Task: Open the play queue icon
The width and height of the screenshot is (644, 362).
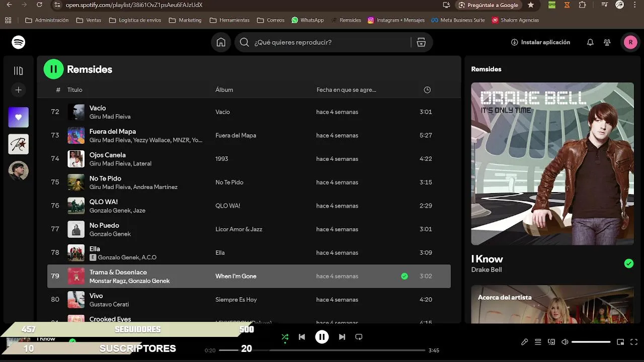Action: [538, 342]
